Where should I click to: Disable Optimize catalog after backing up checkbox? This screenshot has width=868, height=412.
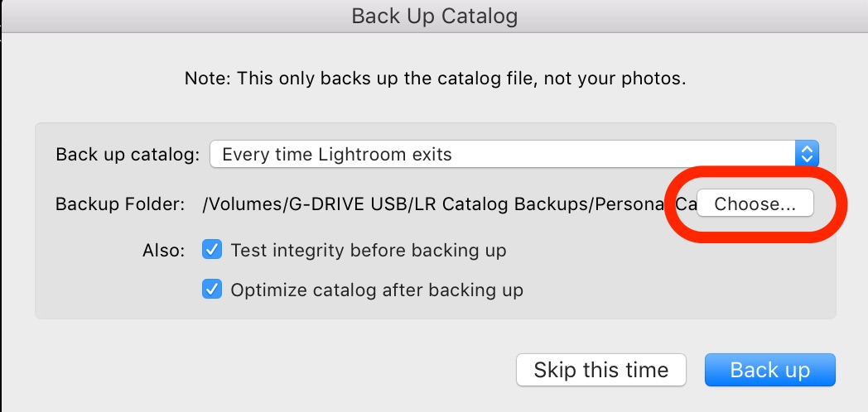click(x=213, y=290)
